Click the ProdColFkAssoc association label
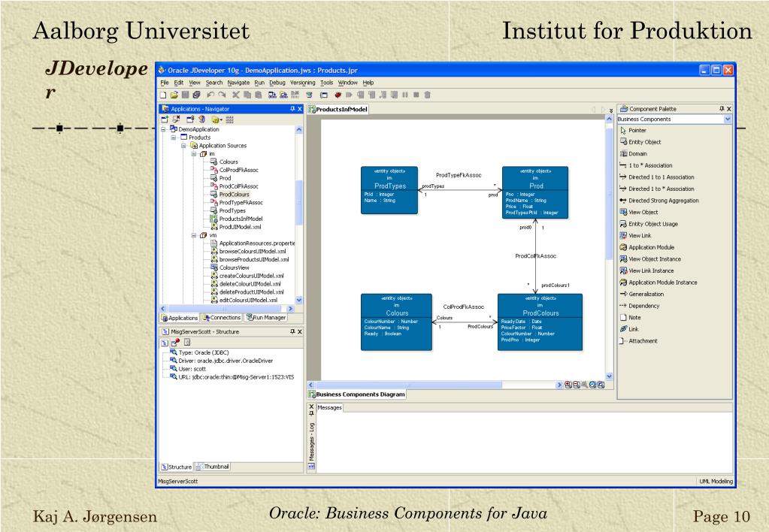 (x=535, y=256)
